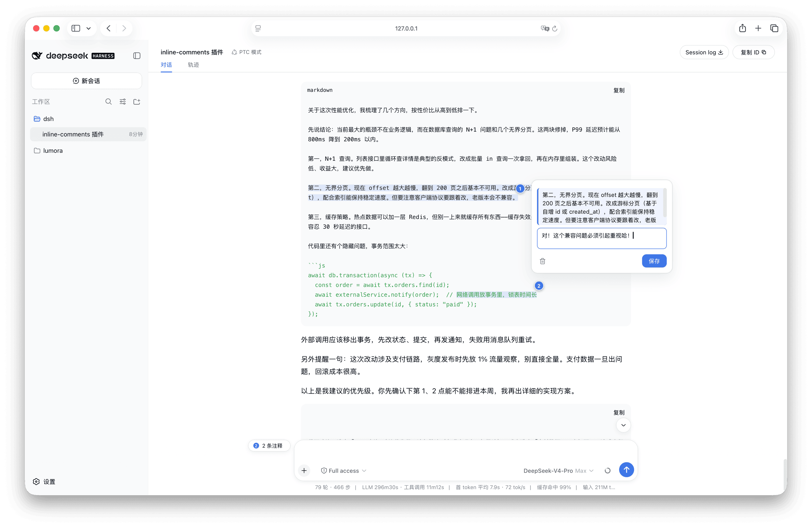The height and width of the screenshot is (528, 812).
Task: Open a new browser tab with plus
Action: click(x=758, y=28)
